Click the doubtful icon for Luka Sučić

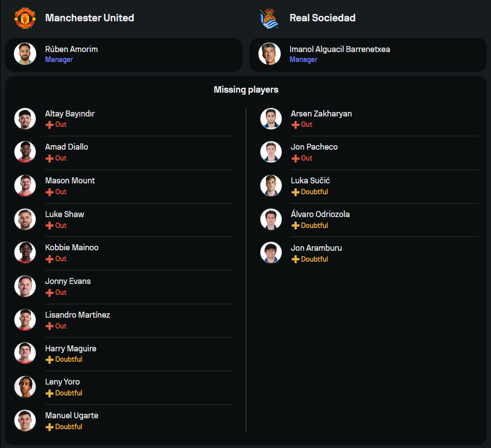pos(295,192)
